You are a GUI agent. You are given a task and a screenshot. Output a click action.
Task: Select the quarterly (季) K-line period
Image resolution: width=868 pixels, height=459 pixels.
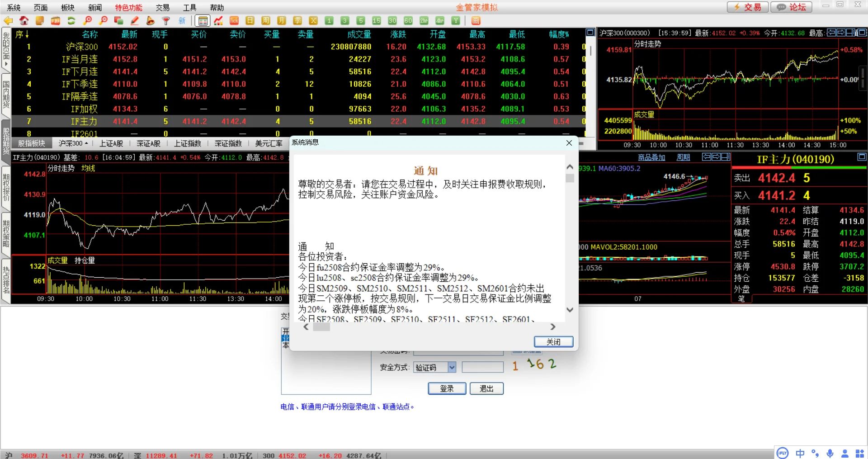coord(297,21)
